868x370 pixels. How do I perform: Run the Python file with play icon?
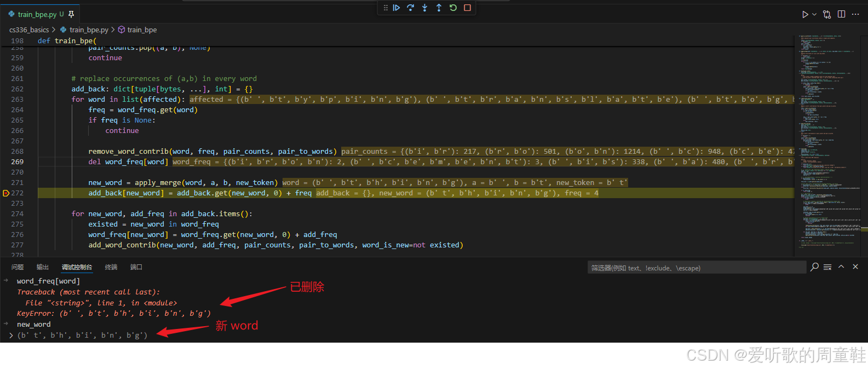[805, 14]
